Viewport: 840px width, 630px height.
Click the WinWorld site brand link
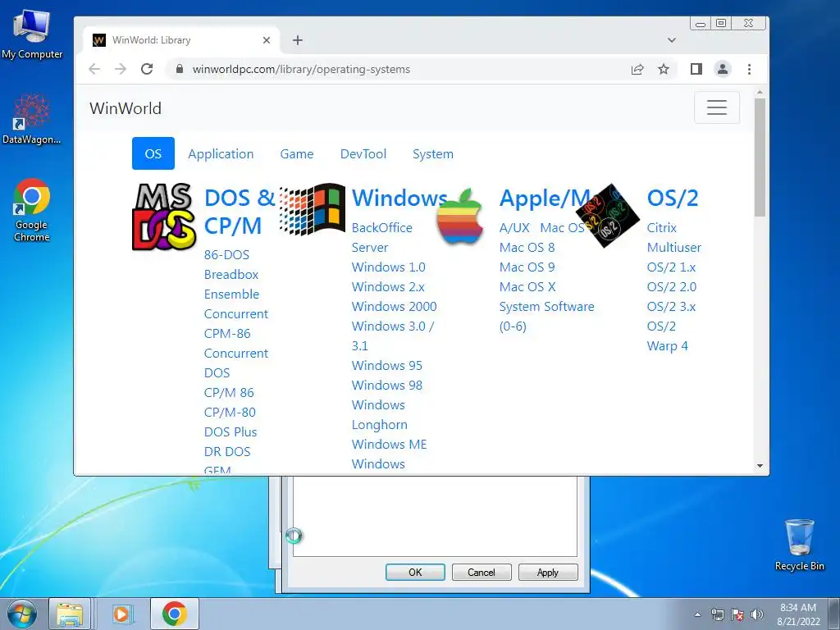coord(126,108)
